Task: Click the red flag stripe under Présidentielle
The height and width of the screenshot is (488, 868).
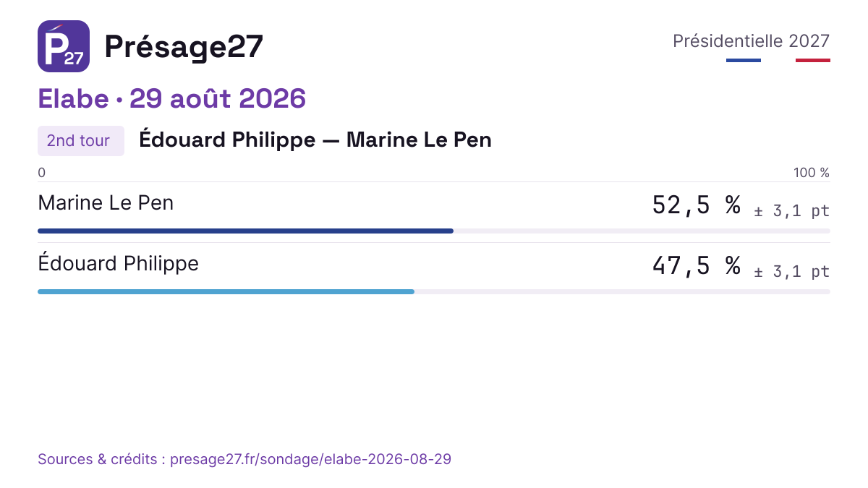Action: (813, 61)
